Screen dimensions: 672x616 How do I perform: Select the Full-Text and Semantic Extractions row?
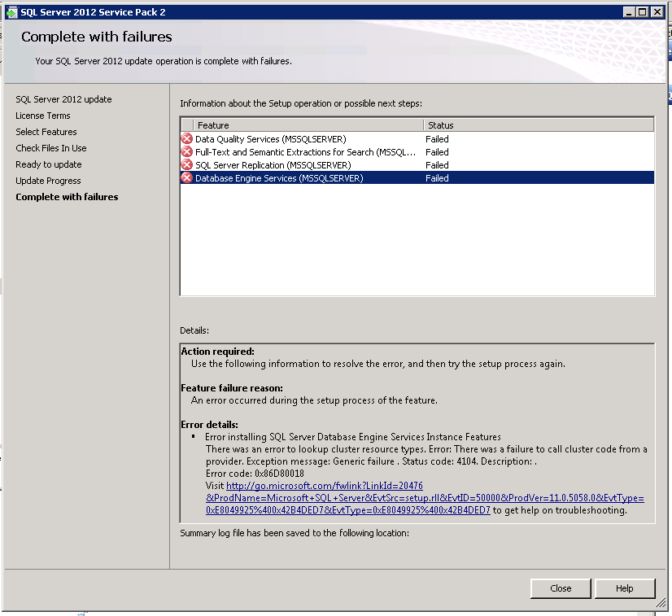(x=417, y=151)
